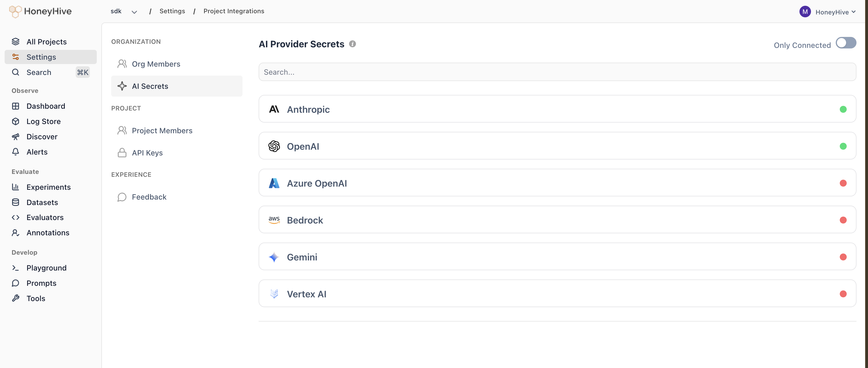Screen dimensions: 868x368
Task: Click the Azure OpenAI icon
Action: coord(274,183)
